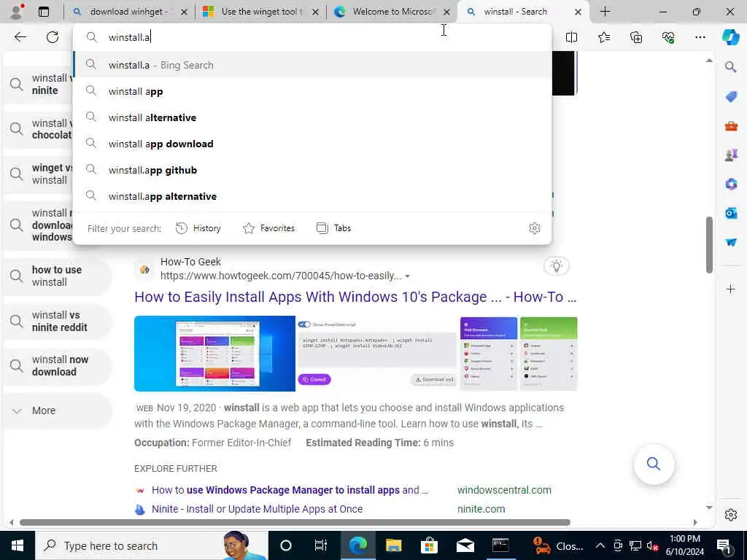This screenshot has height=560, width=747.
Task: Click the winstall desktop screenshot thumbnail
Action: (x=215, y=354)
